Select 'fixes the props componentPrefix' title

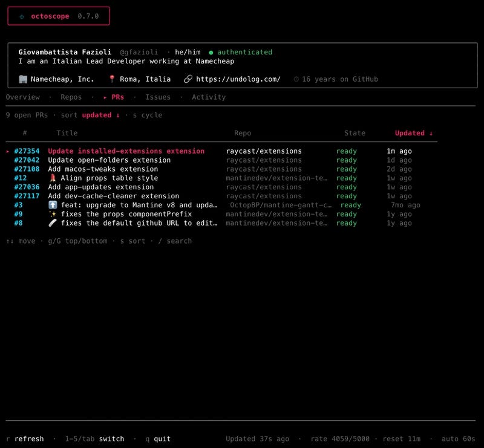click(x=126, y=214)
